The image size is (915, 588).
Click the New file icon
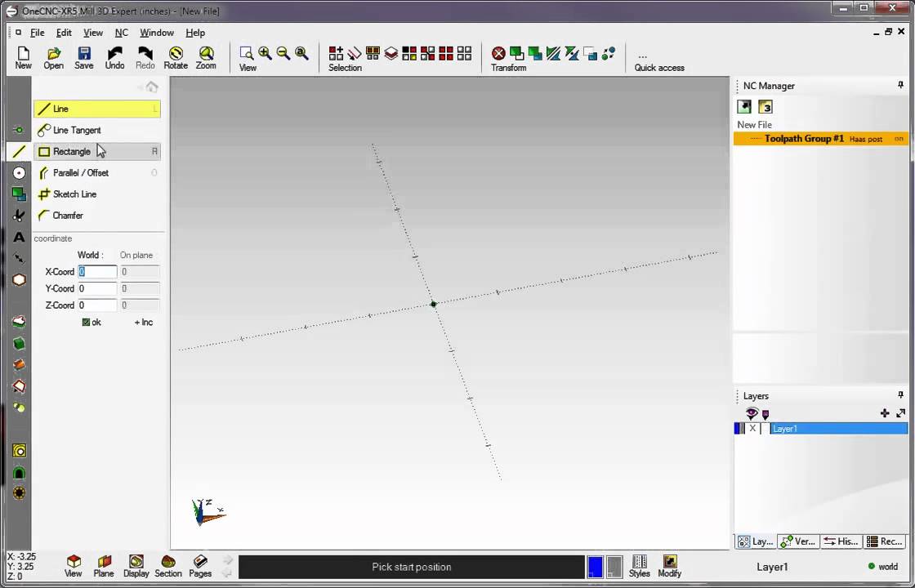(24, 58)
